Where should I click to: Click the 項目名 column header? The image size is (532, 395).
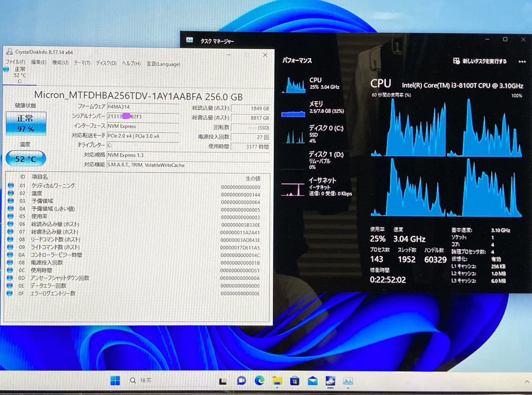(x=39, y=177)
